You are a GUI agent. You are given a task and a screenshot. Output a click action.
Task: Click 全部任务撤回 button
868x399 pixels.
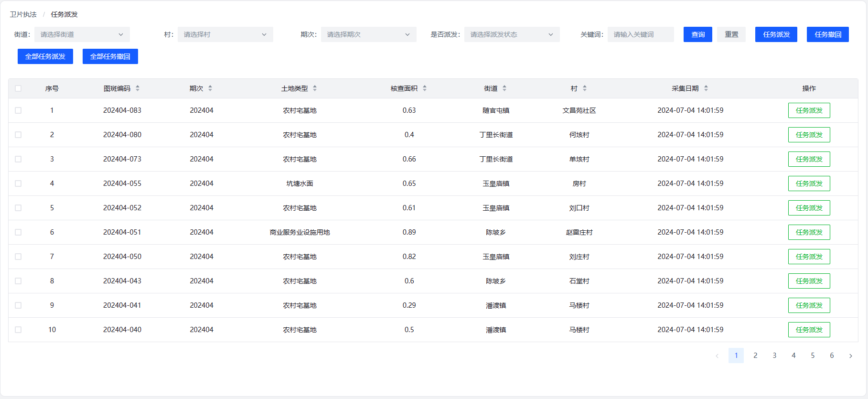[x=110, y=56]
